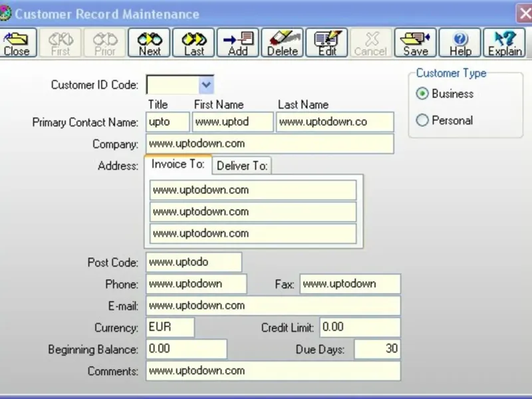Click the Title input field
The width and height of the screenshot is (532, 399).
pos(168,122)
